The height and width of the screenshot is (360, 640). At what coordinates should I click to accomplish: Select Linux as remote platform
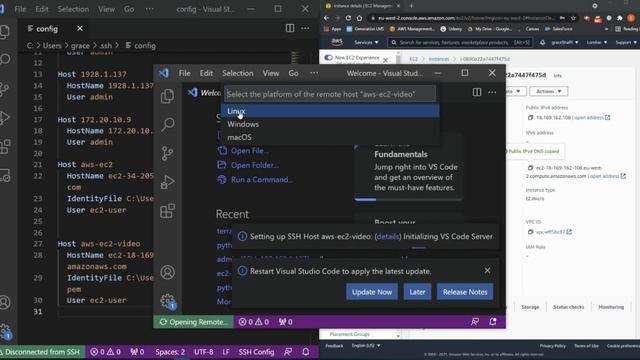330,111
